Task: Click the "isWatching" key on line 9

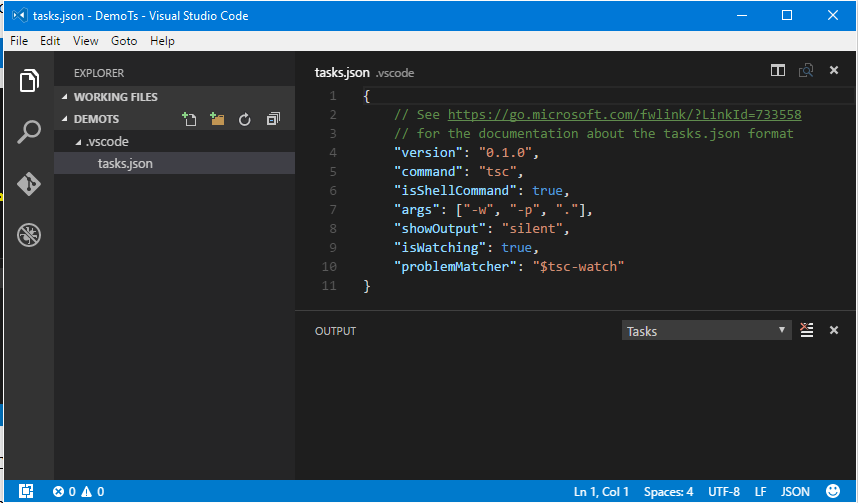Action: point(440,247)
